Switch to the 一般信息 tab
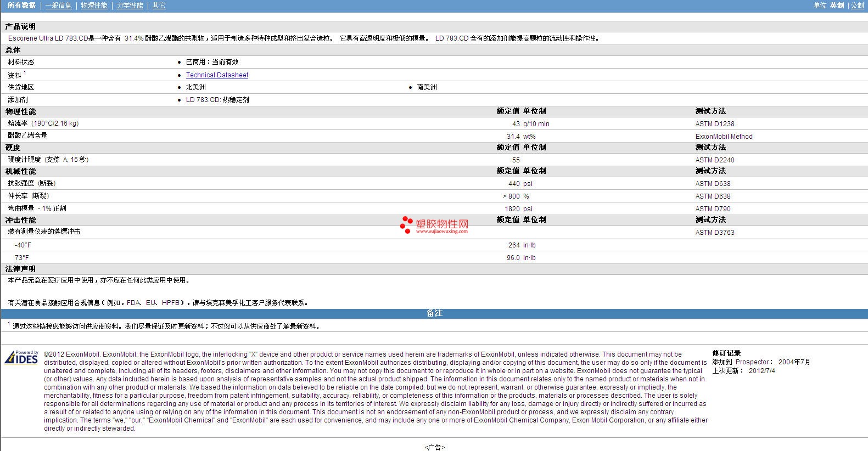The width and height of the screenshot is (868, 451). coord(58,5)
